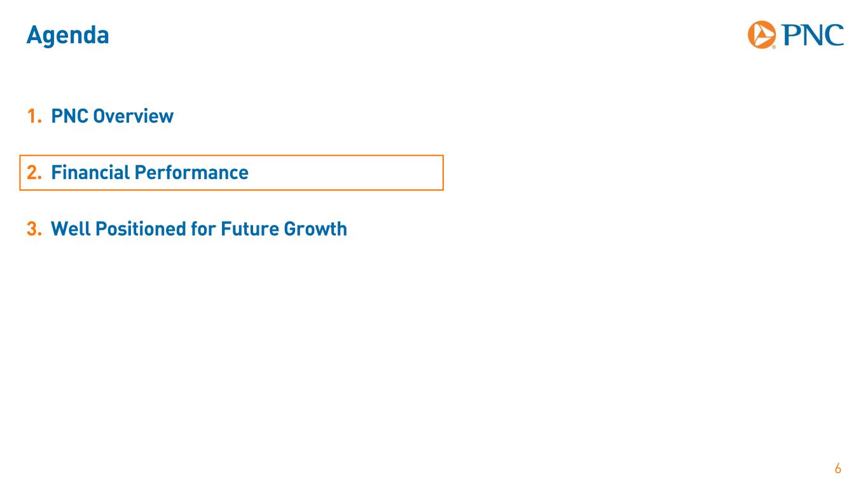Click the word Performance in item two
This screenshot has width=868, height=488.
[191, 173]
